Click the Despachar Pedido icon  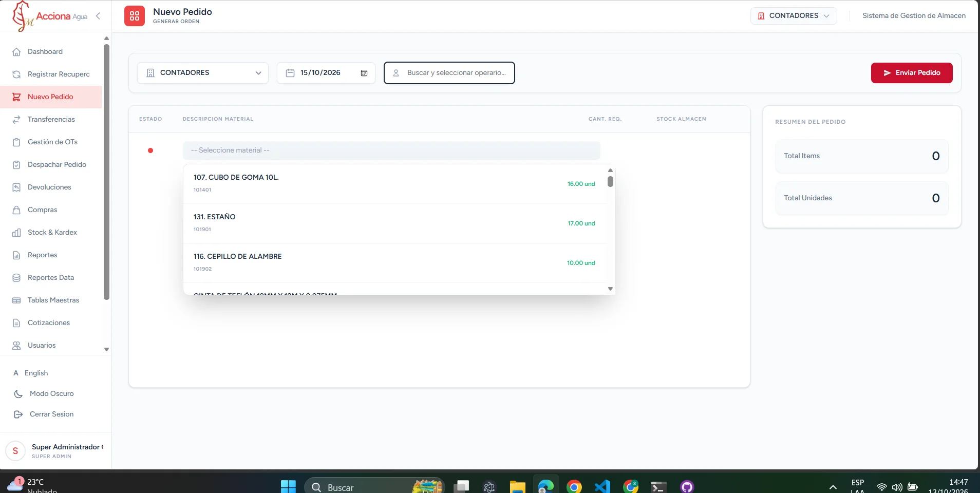pos(16,165)
